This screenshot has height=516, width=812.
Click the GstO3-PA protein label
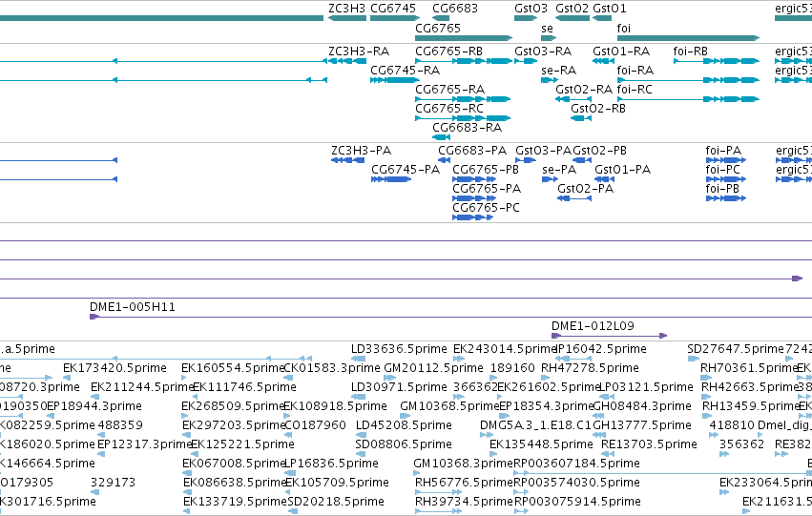click(543, 151)
